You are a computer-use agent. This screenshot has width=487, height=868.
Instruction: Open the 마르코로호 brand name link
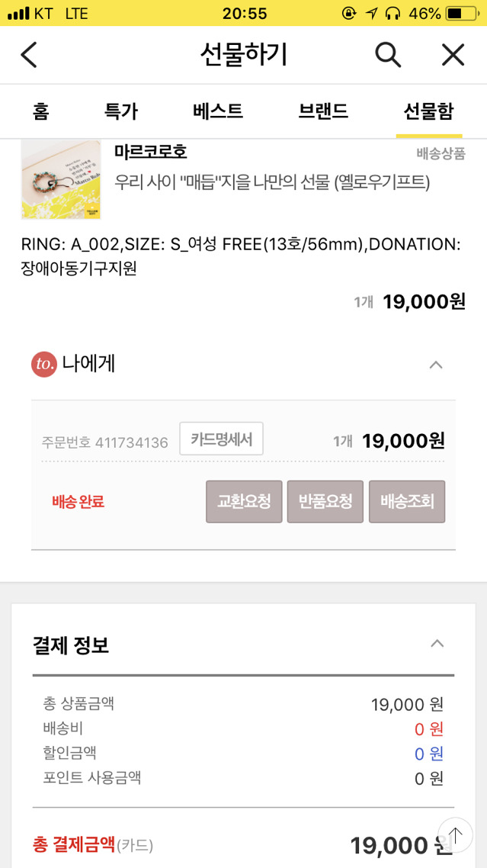coord(151,151)
